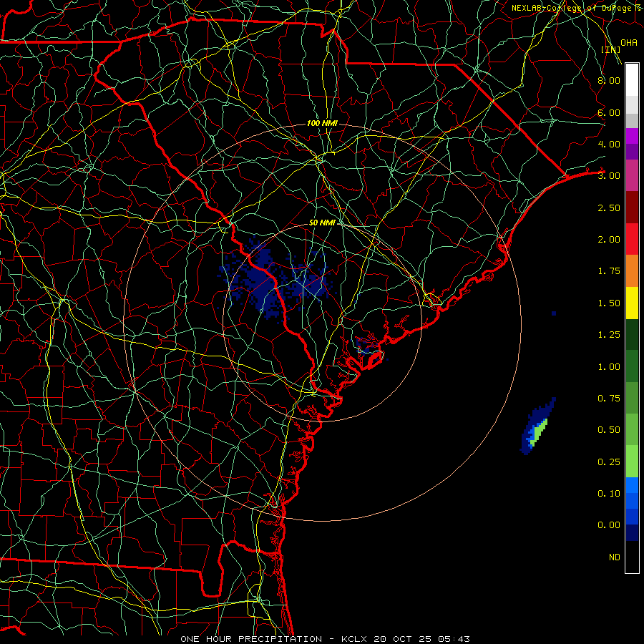Click the 1.75 legend value

click(609, 271)
